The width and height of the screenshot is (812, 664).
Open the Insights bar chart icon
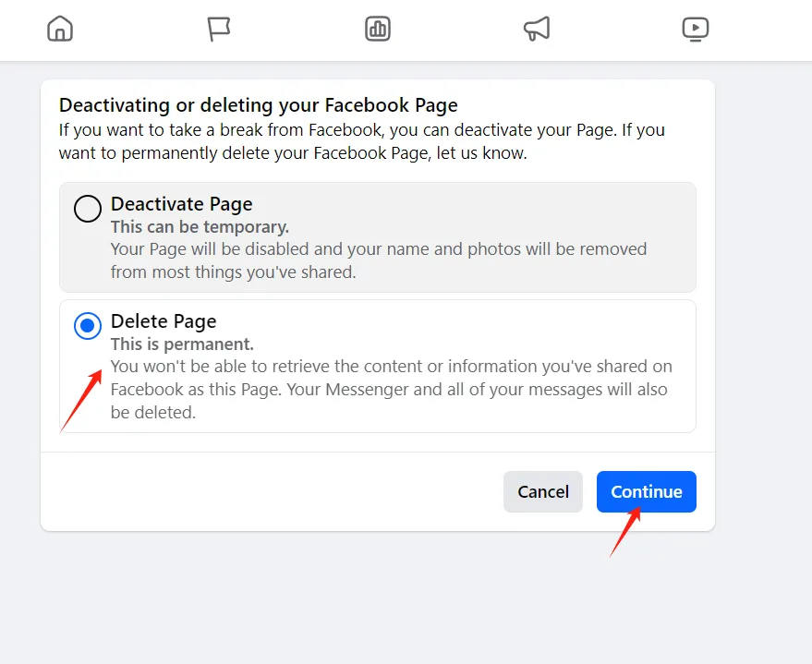coord(378,29)
